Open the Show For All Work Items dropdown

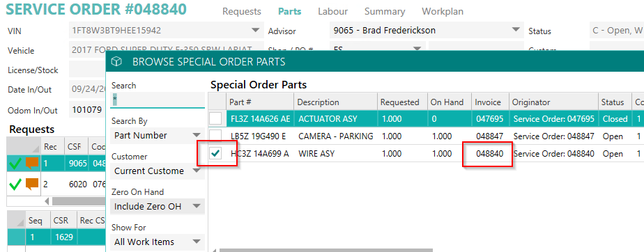158,242
